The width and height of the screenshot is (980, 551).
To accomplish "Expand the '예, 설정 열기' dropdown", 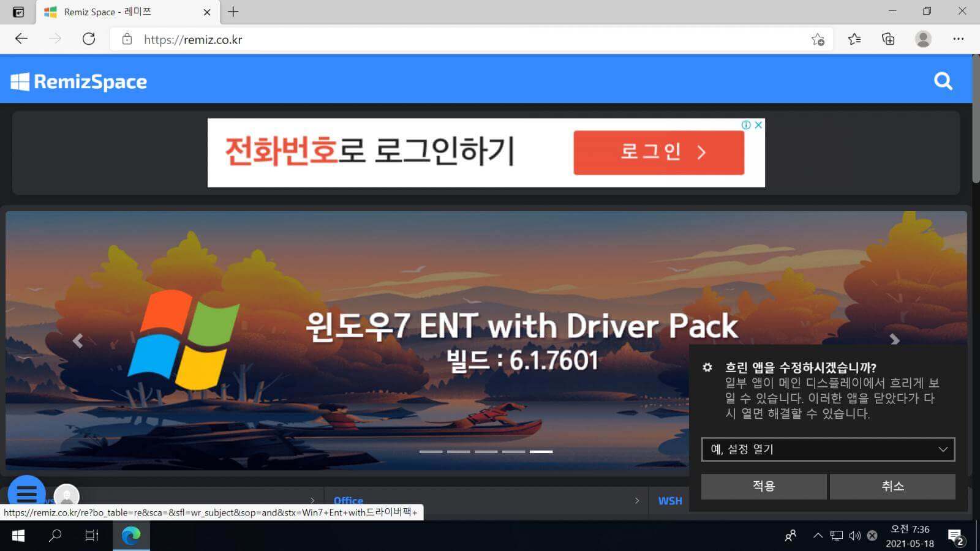I will click(x=828, y=449).
